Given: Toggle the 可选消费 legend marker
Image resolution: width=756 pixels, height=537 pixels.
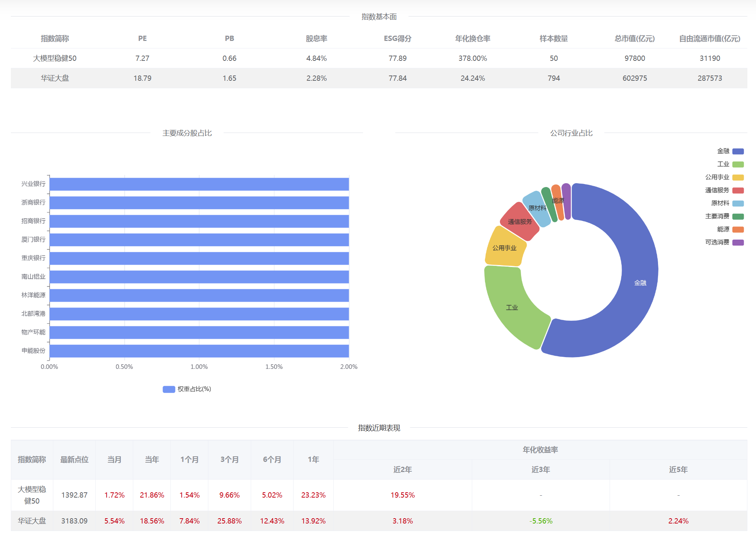Looking at the screenshot, I should (738, 243).
